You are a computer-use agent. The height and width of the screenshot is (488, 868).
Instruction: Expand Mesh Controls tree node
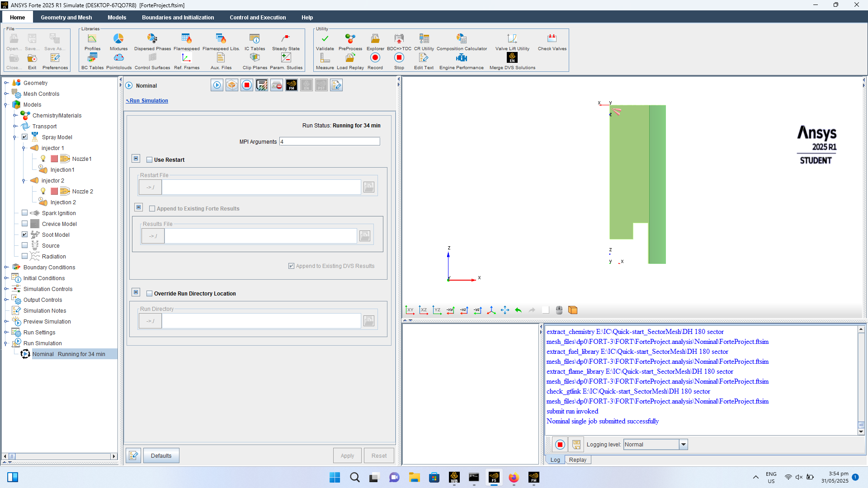(6, 94)
